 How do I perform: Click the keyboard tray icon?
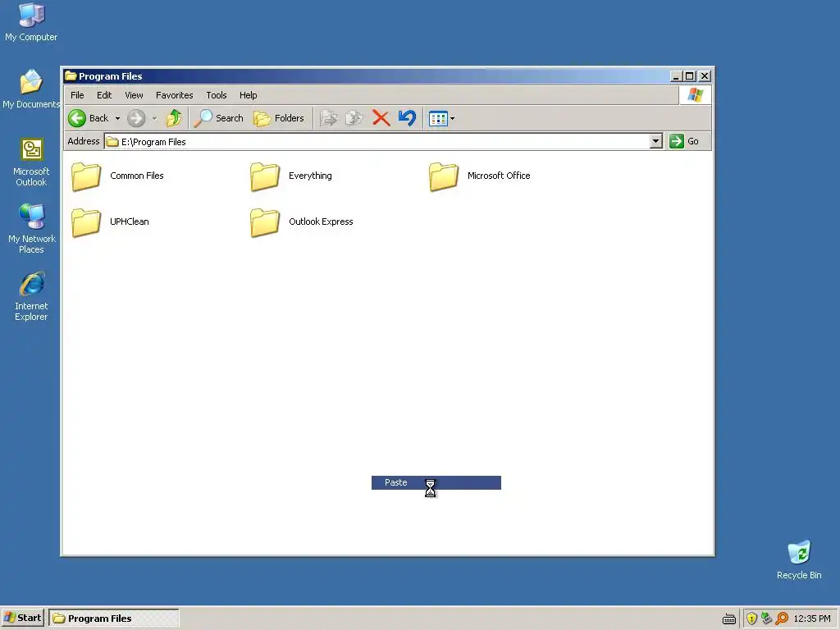(729, 619)
